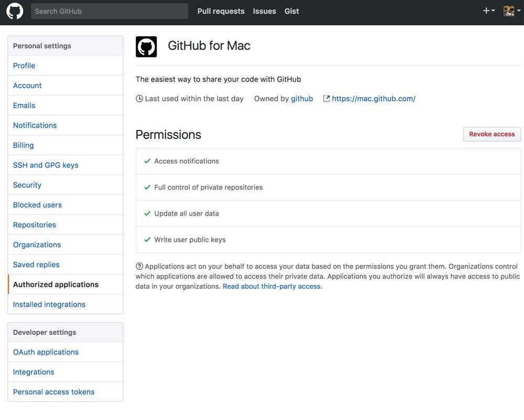This screenshot has height=420, width=524.
Task: Click the Write user public keys text
Action: click(190, 239)
